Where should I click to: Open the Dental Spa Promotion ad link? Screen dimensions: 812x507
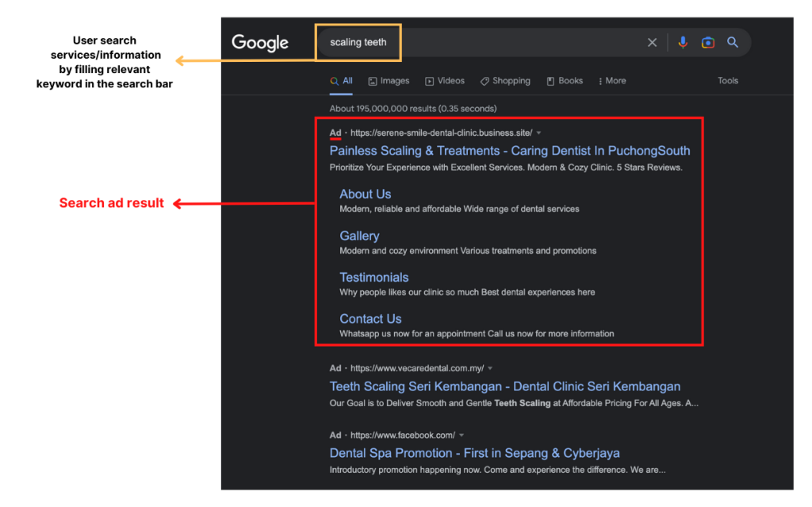(474, 453)
